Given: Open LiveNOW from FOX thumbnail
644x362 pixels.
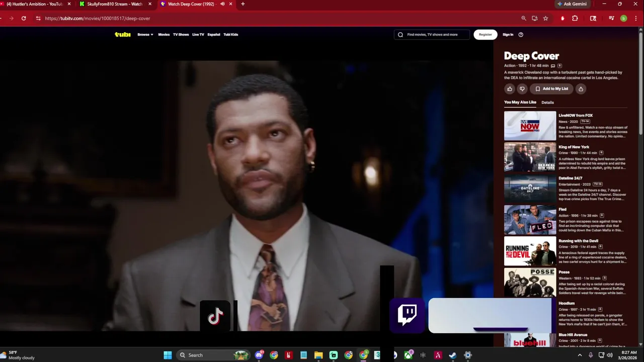Looking at the screenshot, I should (530, 126).
